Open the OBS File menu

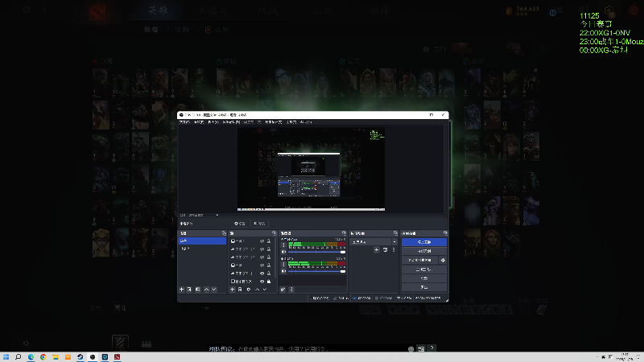(x=184, y=122)
